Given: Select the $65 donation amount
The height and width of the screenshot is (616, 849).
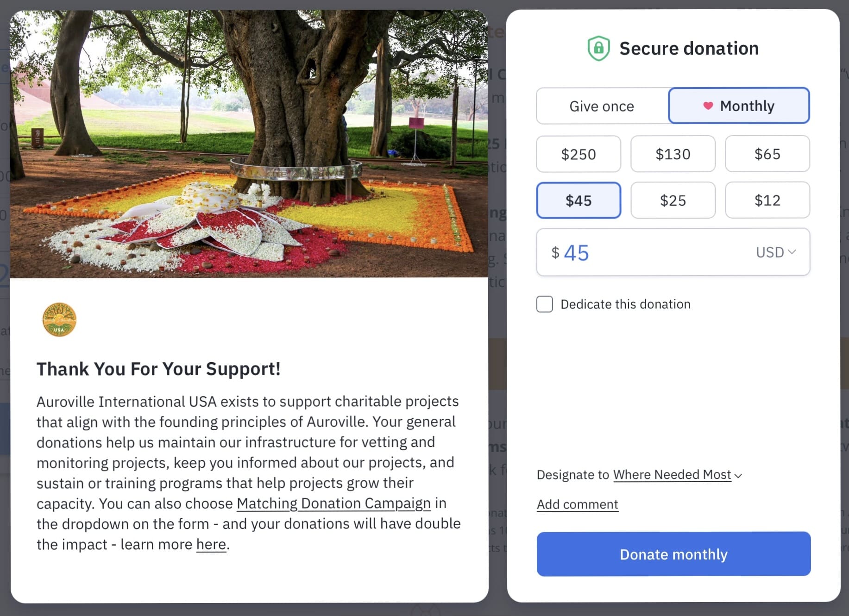Looking at the screenshot, I should click(x=767, y=154).
